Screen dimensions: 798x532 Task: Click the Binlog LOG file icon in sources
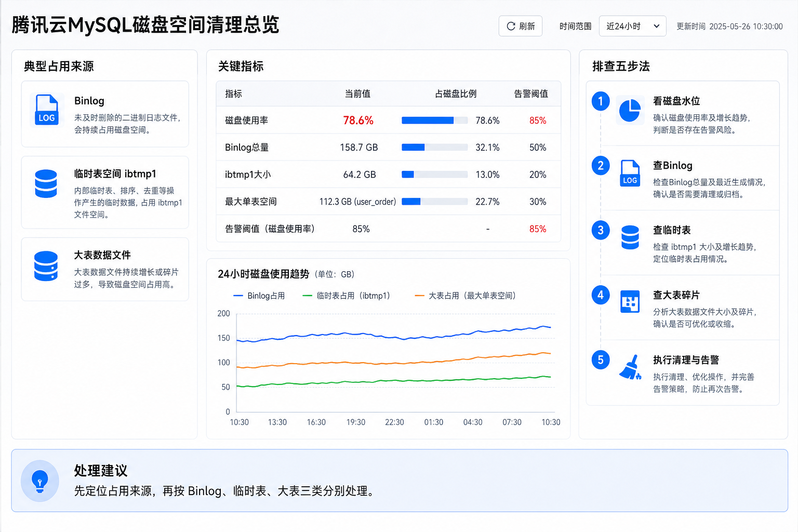point(47,110)
